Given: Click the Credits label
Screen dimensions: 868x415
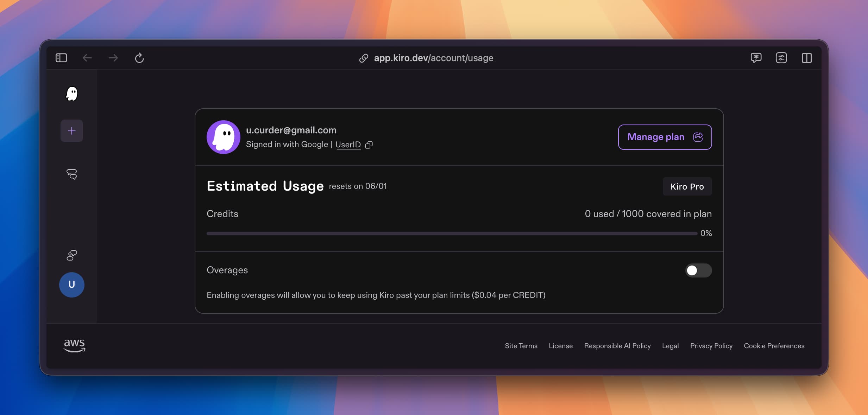Looking at the screenshot, I should point(222,214).
